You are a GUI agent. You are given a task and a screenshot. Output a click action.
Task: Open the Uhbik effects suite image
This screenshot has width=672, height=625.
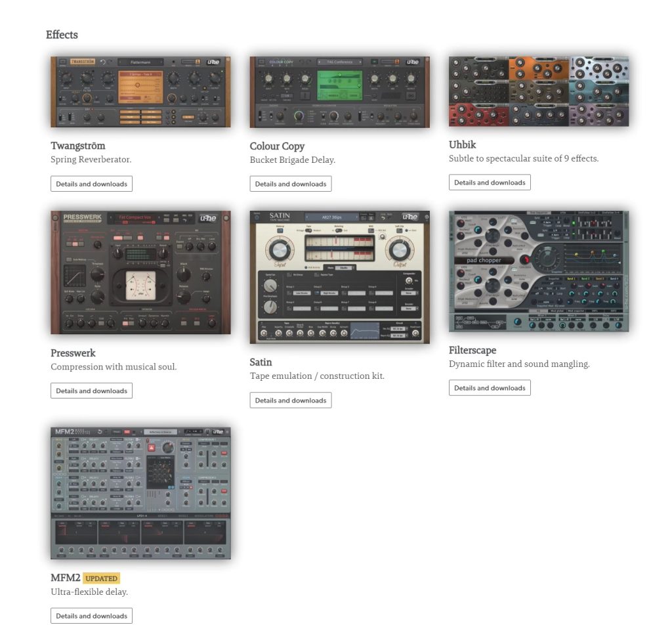point(538,91)
